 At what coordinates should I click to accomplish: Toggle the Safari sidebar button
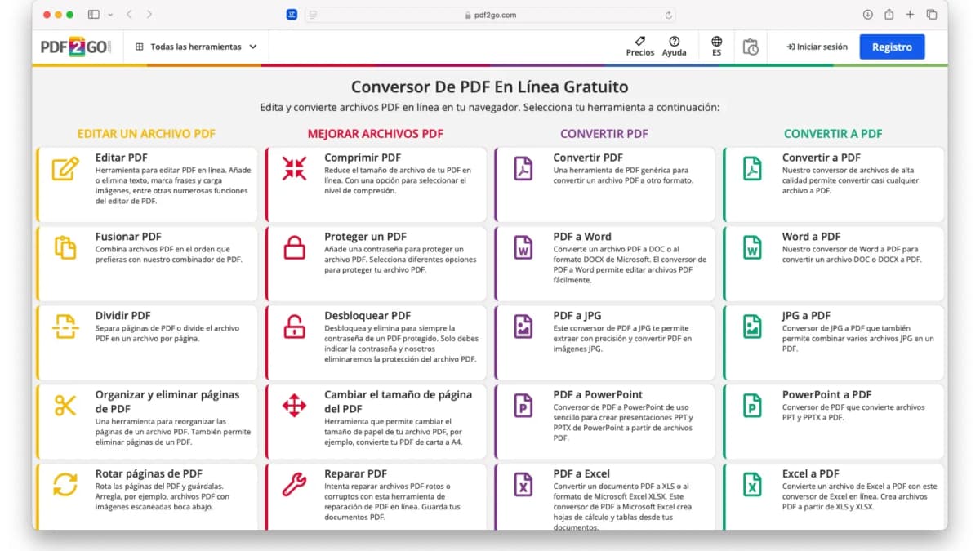tap(93, 15)
